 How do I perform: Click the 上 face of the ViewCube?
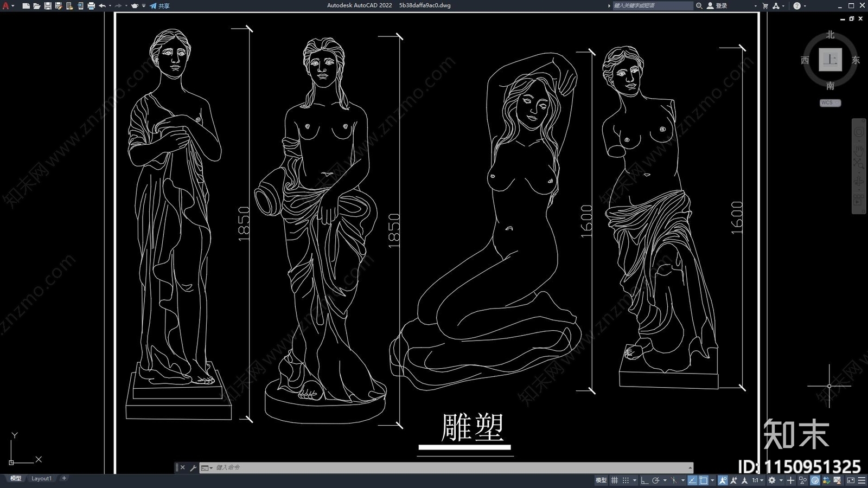click(830, 60)
